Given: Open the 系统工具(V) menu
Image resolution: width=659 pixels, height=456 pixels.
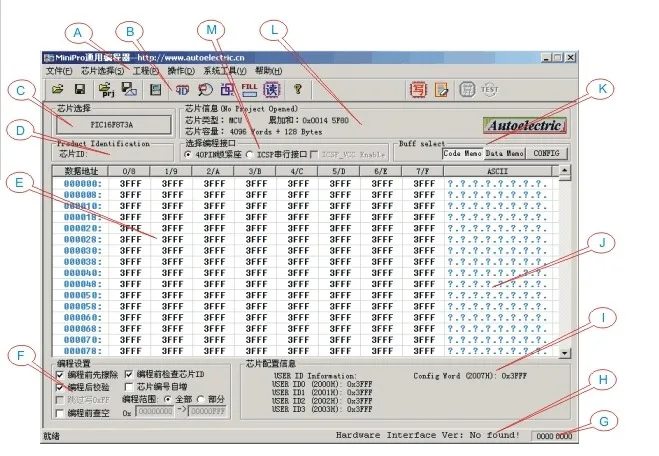Looking at the screenshot, I should [225, 71].
